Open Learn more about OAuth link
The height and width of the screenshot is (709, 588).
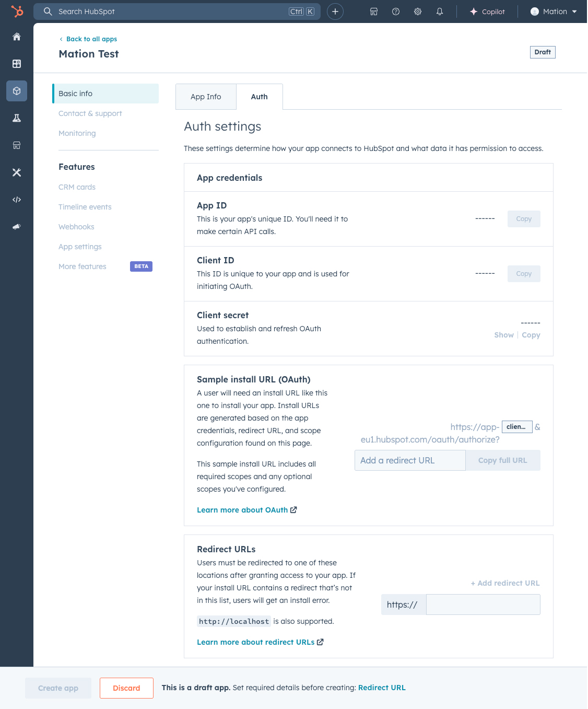click(x=247, y=510)
